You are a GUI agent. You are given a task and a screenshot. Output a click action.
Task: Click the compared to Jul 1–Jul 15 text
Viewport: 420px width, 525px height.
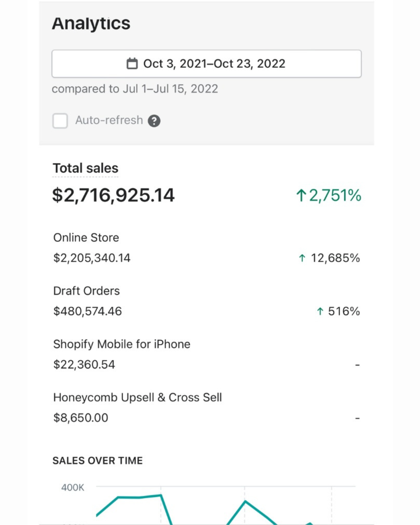point(135,89)
